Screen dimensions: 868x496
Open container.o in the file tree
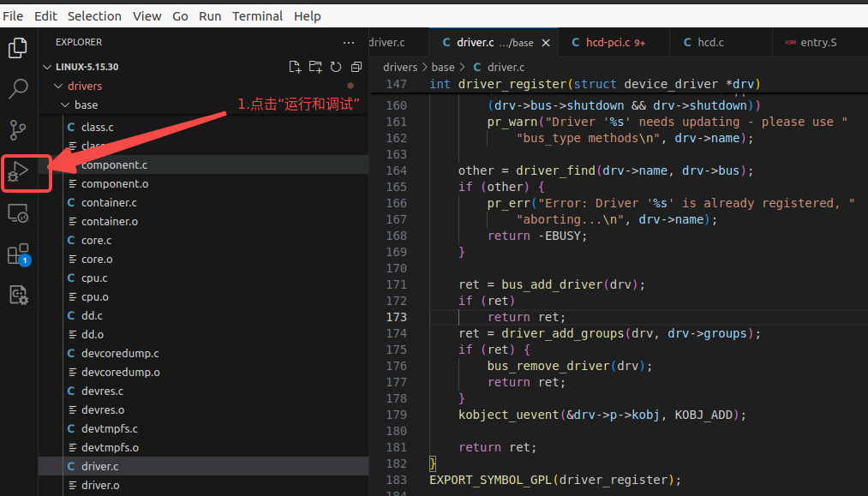click(203, 221)
